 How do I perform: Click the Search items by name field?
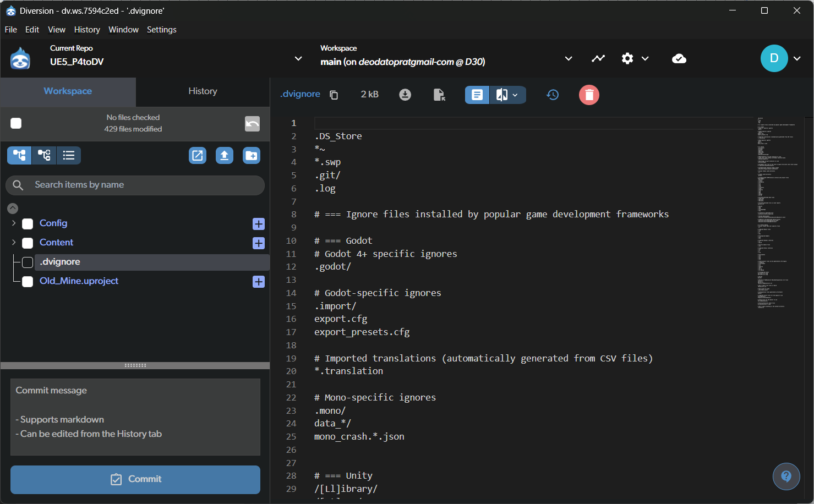pyautogui.click(x=143, y=185)
